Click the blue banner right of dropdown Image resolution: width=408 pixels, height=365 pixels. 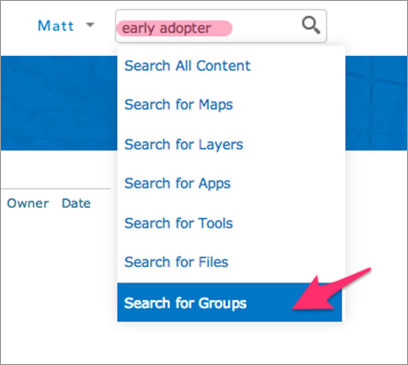click(376, 103)
